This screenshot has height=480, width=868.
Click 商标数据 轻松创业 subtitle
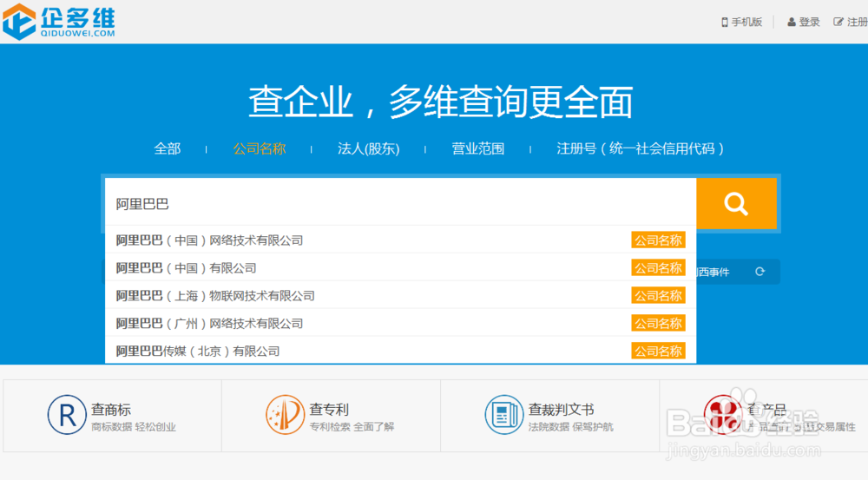134,427
